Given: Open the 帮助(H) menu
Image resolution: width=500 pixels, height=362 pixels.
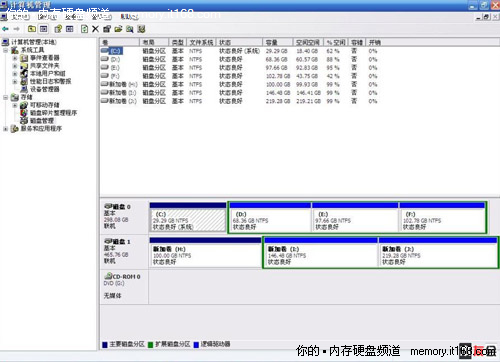Looking at the screenshot, I should (x=129, y=16).
